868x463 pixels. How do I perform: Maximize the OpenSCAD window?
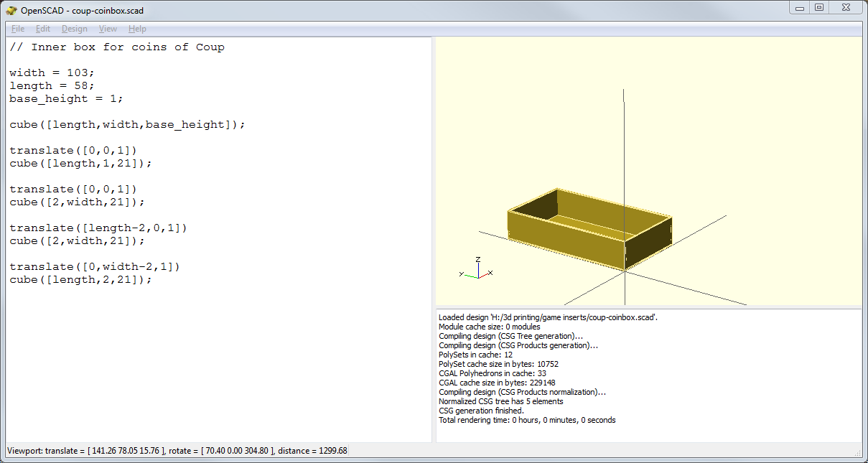click(x=819, y=7)
